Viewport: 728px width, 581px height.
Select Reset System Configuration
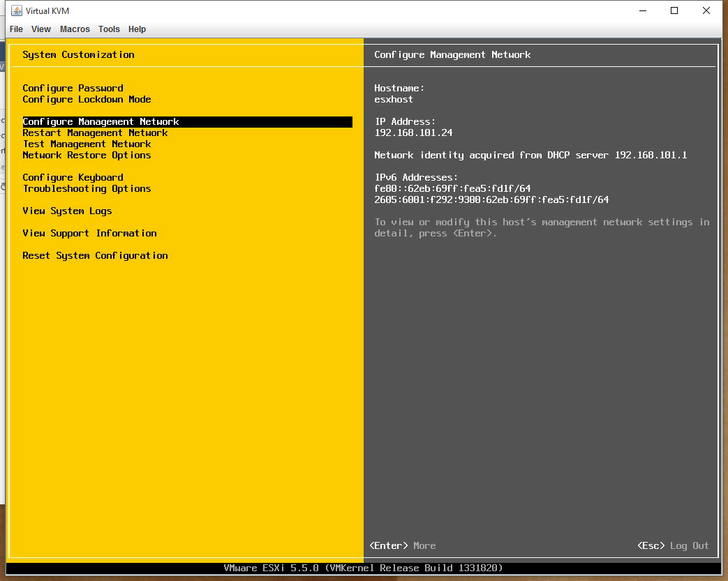[x=95, y=256]
